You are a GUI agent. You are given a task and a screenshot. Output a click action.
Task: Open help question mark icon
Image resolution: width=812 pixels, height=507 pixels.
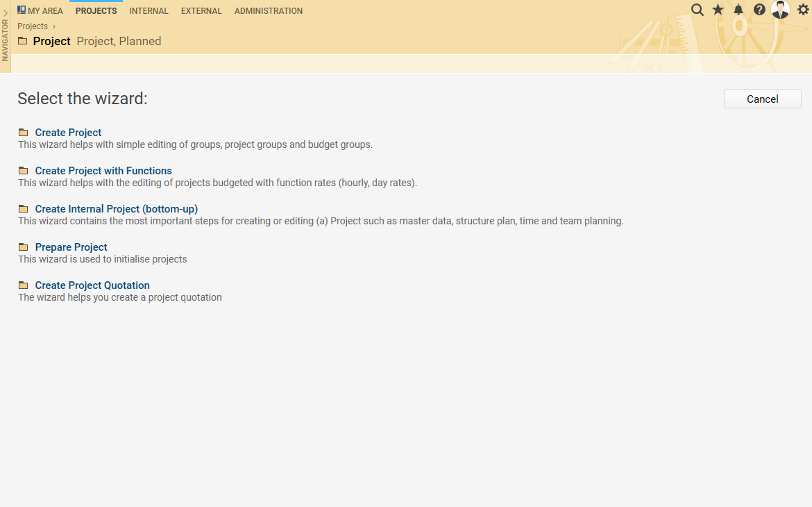click(x=759, y=10)
